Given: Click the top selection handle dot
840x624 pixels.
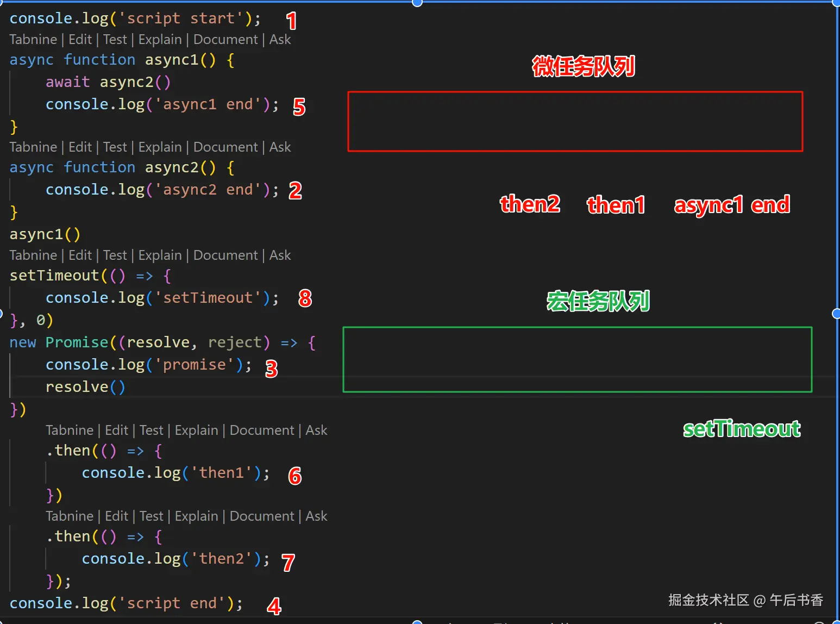Looking at the screenshot, I should tap(416, 3).
